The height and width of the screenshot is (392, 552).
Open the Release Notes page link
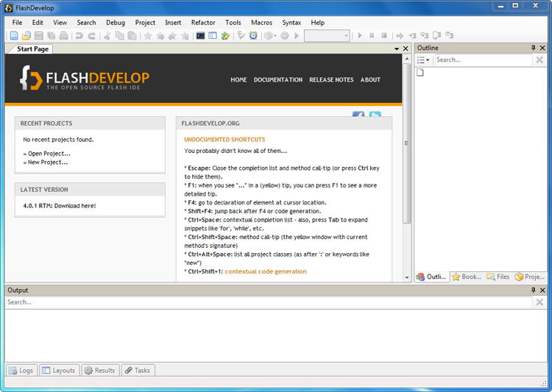(x=331, y=79)
